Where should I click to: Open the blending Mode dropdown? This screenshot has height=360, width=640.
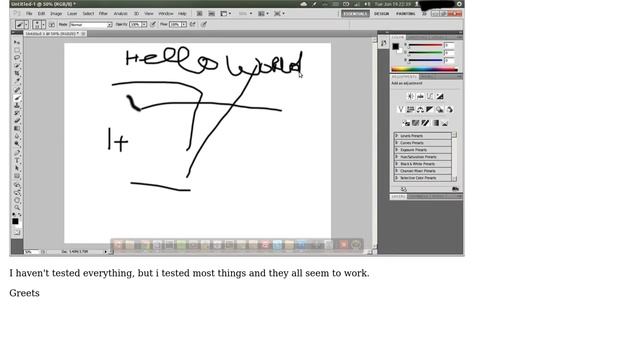[91, 25]
